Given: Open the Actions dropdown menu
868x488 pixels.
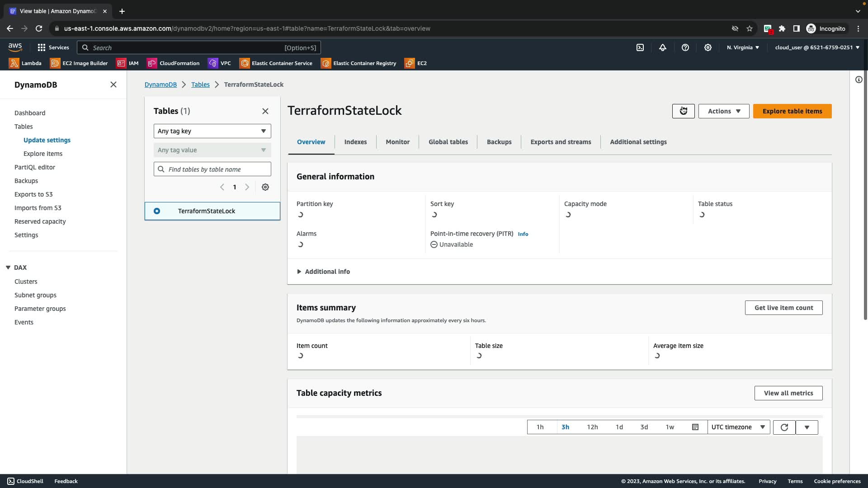Looking at the screenshot, I should click(723, 111).
